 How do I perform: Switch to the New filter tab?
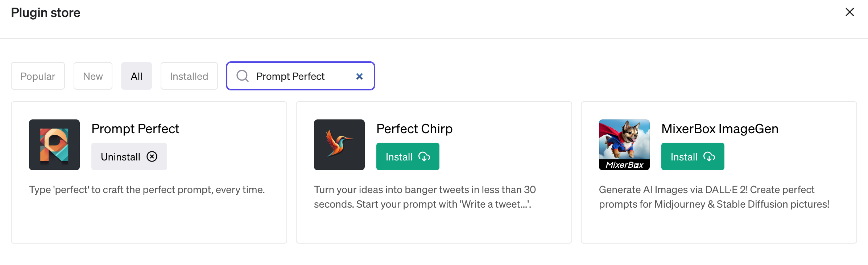[x=93, y=76]
